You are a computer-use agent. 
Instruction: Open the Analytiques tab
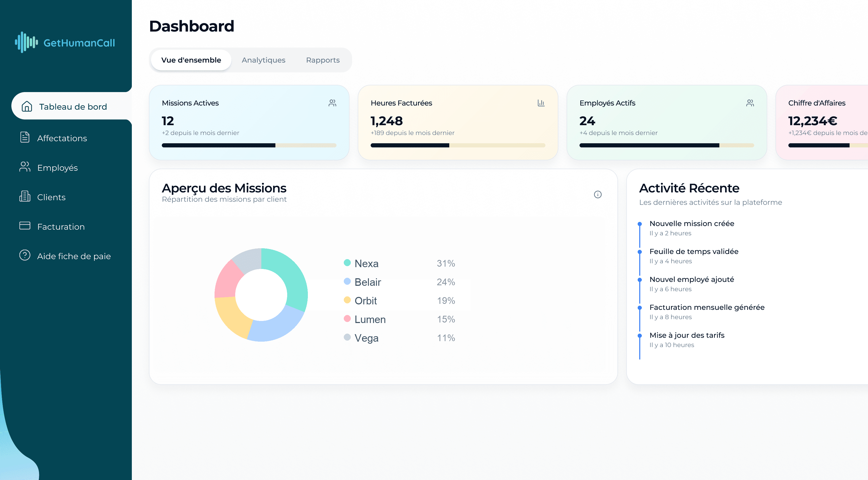point(263,60)
